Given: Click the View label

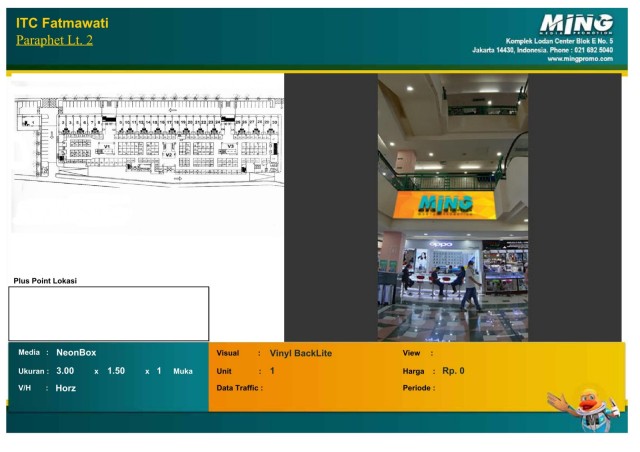Looking at the screenshot, I should point(411,353).
